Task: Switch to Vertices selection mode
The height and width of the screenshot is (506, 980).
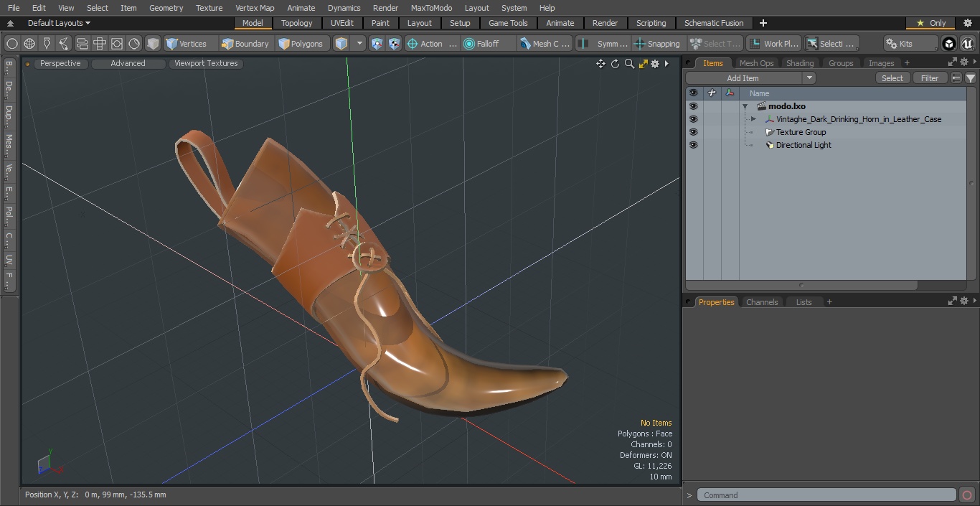Action: [191, 44]
